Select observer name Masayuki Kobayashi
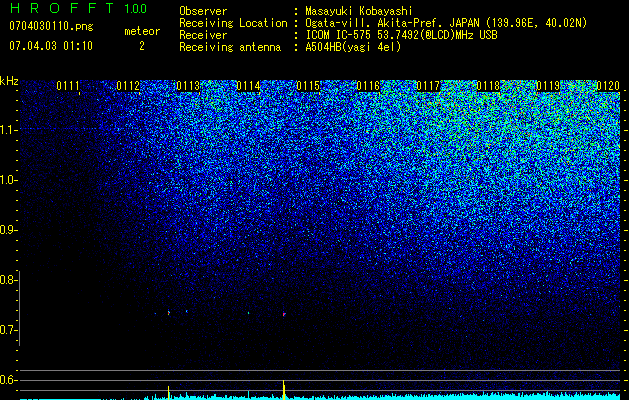This screenshot has height=400, width=629. (x=359, y=11)
